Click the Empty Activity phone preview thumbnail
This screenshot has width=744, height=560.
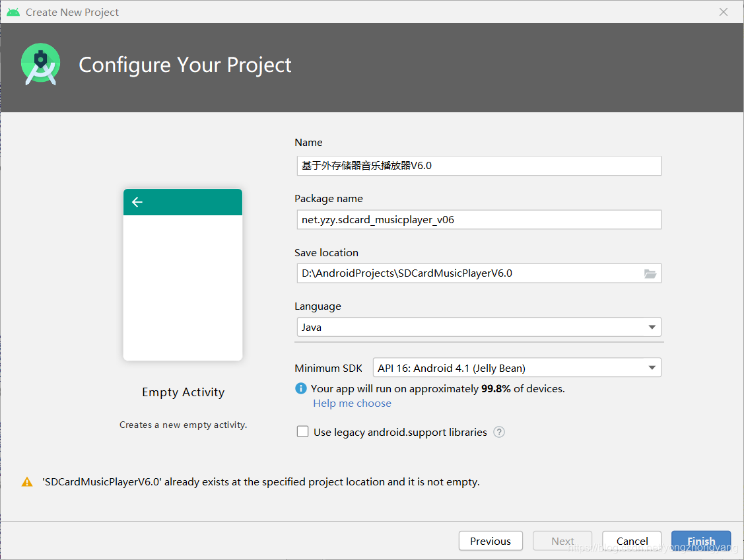183,275
